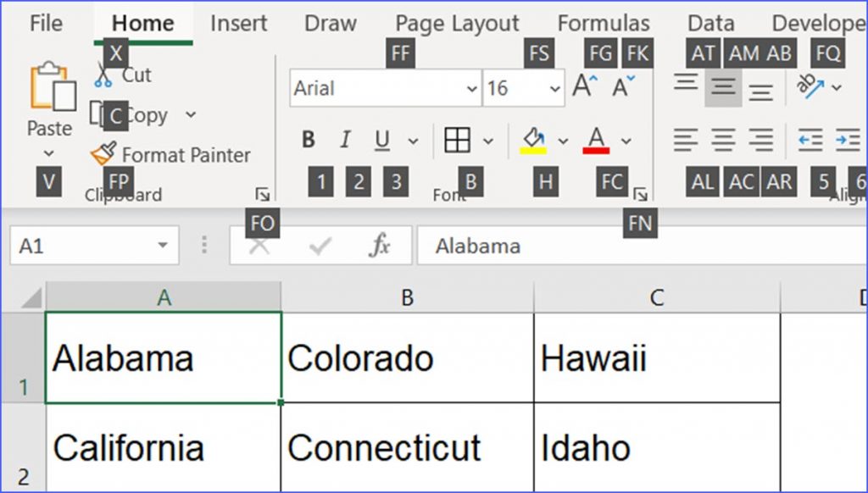Image resolution: width=868 pixels, height=493 pixels.
Task: Click the Cut button
Action: (124, 75)
